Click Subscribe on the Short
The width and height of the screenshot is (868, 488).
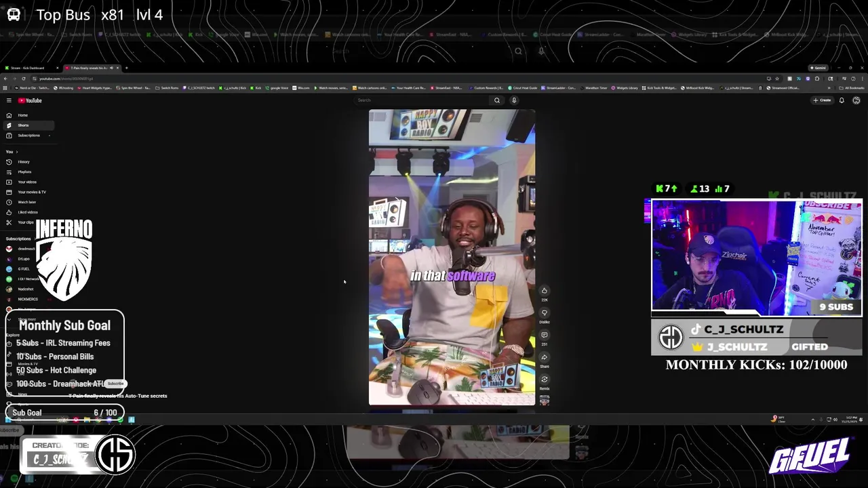point(116,384)
